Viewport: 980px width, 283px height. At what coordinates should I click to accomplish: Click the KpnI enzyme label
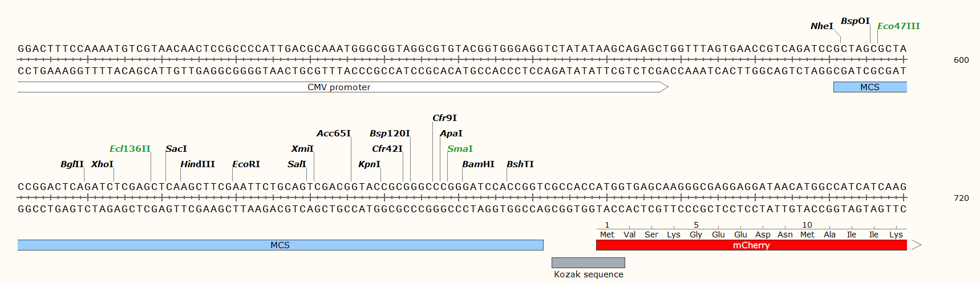[x=369, y=164]
